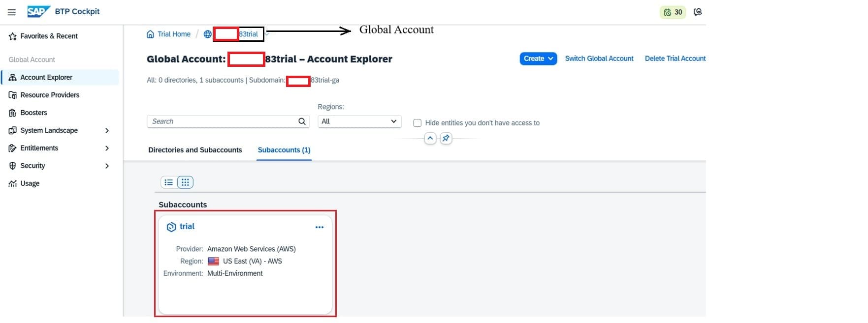Open the Regions dropdown

pyautogui.click(x=359, y=121)
